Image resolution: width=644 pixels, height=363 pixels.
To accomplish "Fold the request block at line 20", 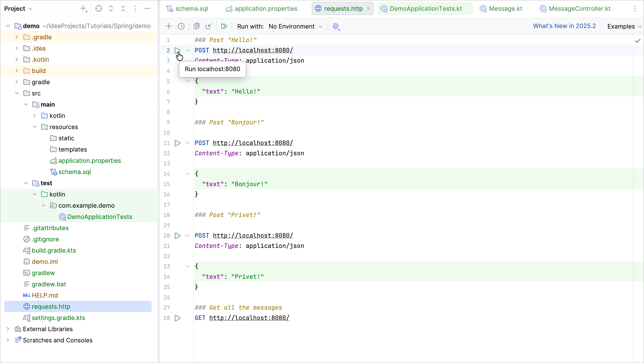I will [x=187, y=236].
